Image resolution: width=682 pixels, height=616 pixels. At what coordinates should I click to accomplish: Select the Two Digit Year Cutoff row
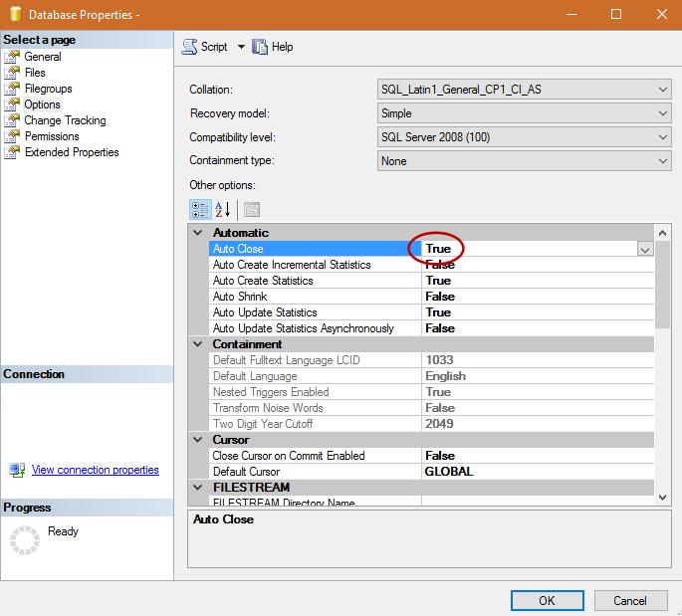coord(431,424)
